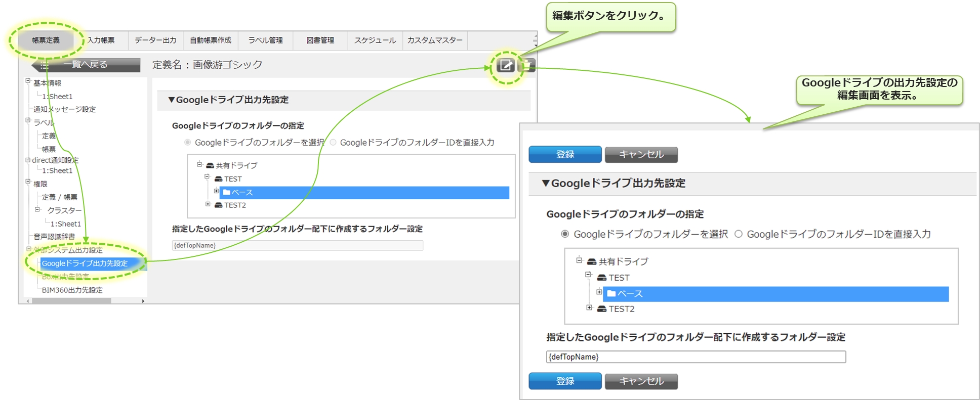The height and width of the screenshot is (400, 980).
Task: Click 登録 button above Googleドライブ出力先設定
Action: coord(565,154)
